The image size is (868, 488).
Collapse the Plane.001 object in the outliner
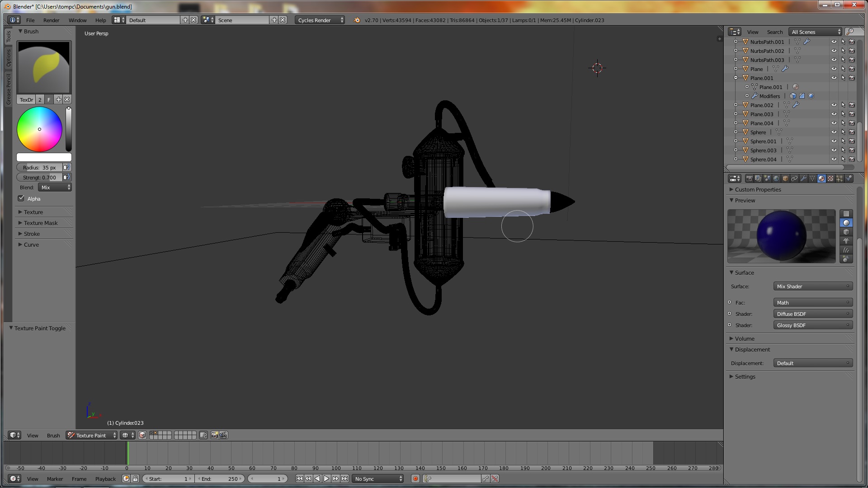[x=736, y=78]
